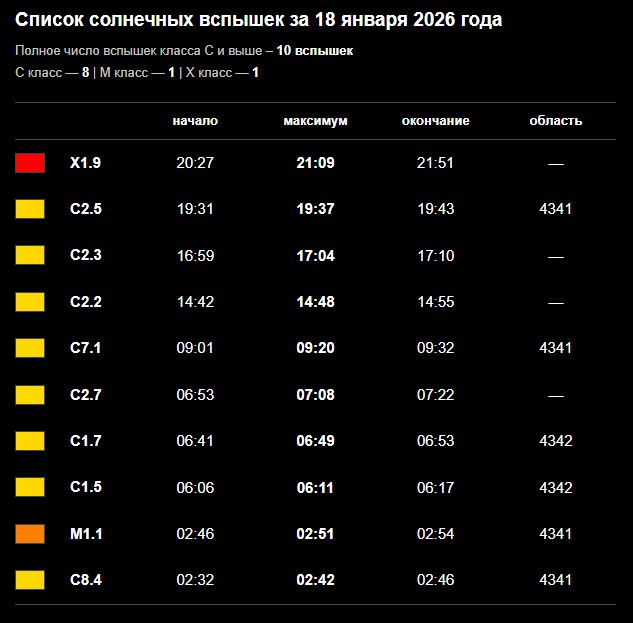Click the 02:54 end time of M1.1
633x623 pixels.
pos(435,534)
